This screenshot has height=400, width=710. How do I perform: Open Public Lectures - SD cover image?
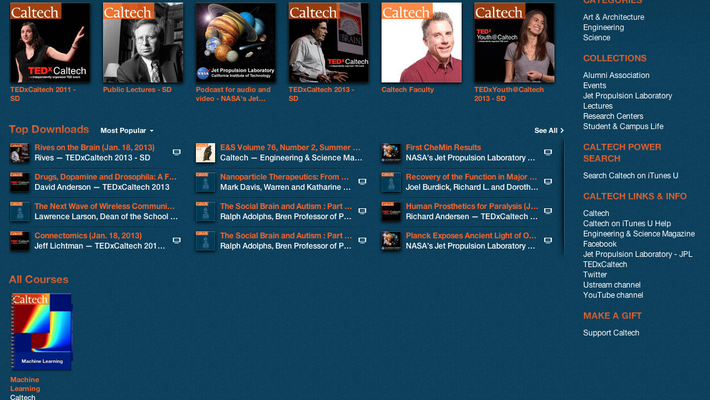(143, 42)
